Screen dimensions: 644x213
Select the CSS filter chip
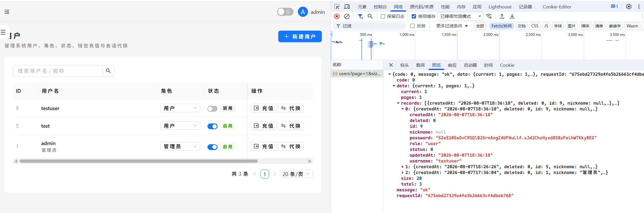tap(535, 26)
